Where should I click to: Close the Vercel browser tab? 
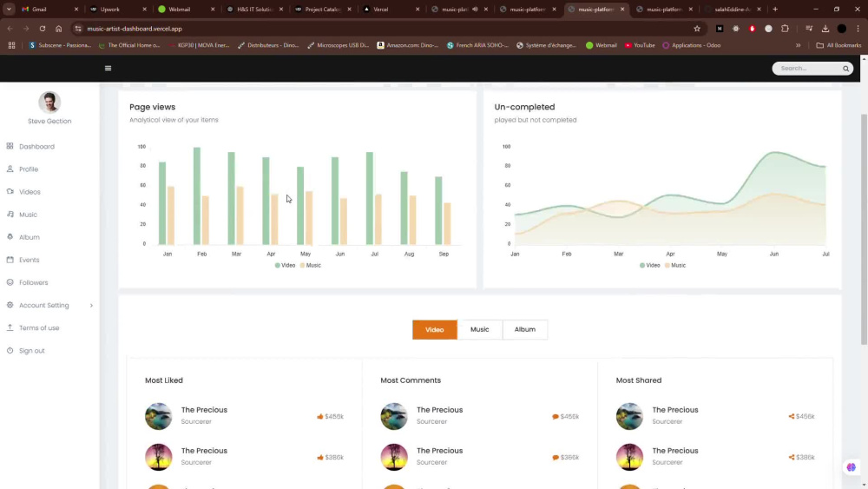(x=418, y=10)
